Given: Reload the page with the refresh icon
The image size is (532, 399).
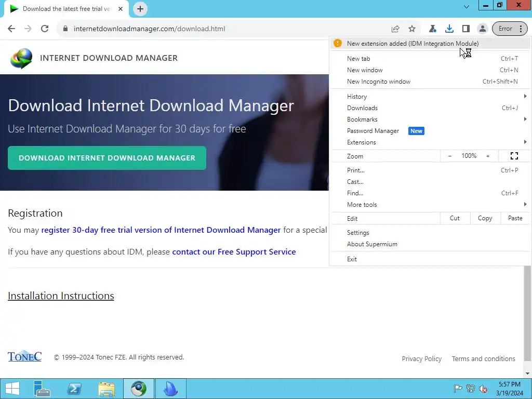Looking at the screenshot, I should point(45,29).
